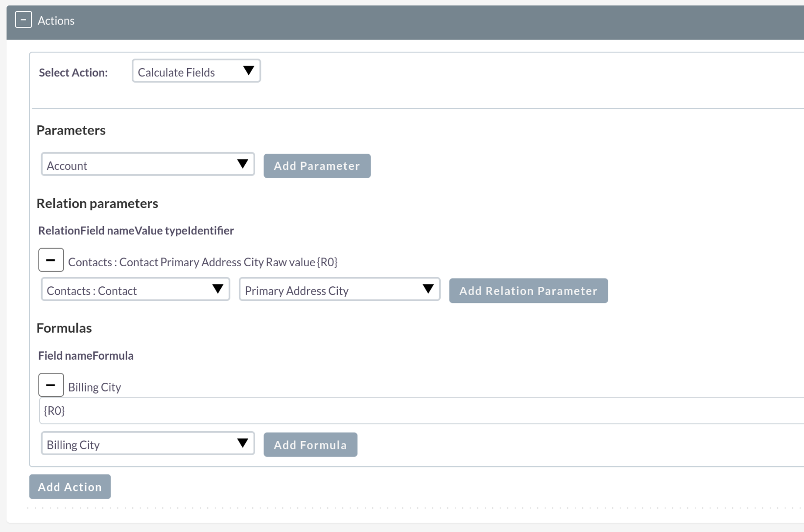Select the Relation parameters heading

97,204
